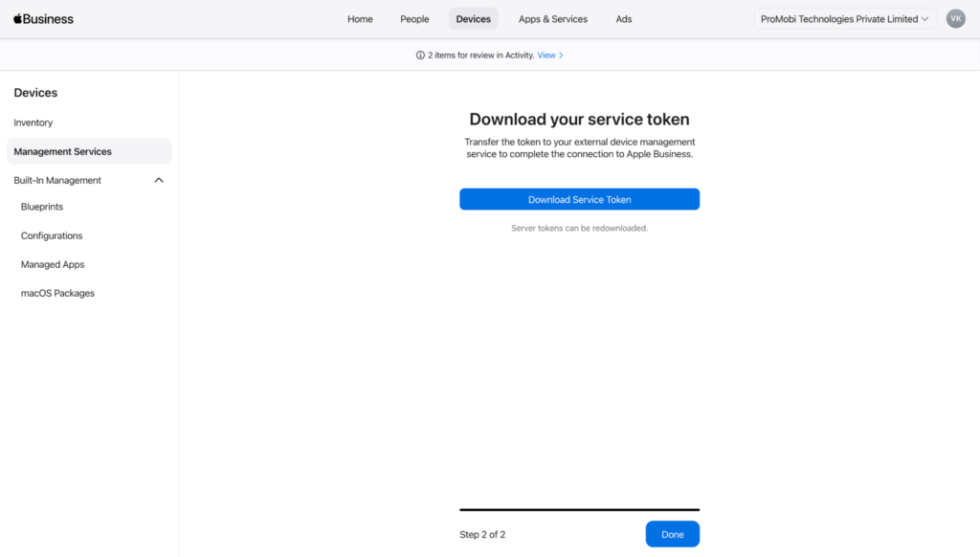The height and width of the screenshot is (557, 980).
Task: Click the 'Server tokens can be redownloaded.' note
Action: (579, 228)
